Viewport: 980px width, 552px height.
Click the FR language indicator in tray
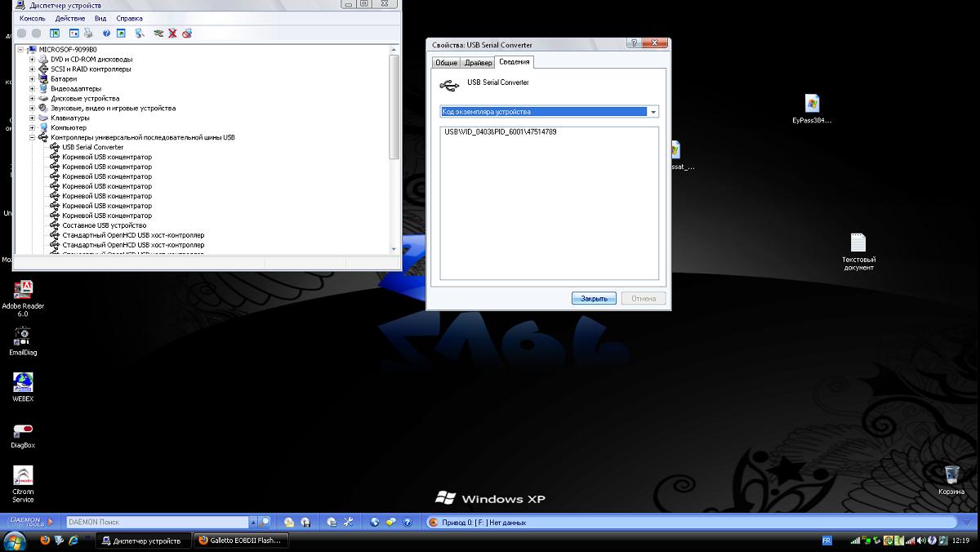click(826, 541)
